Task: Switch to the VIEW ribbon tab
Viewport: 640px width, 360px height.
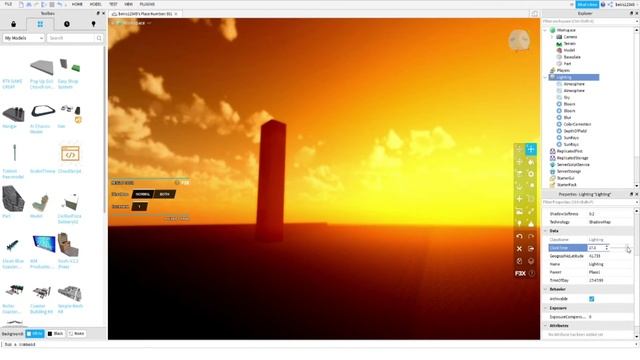Action: pyautogui.click(x=129, y=4)
